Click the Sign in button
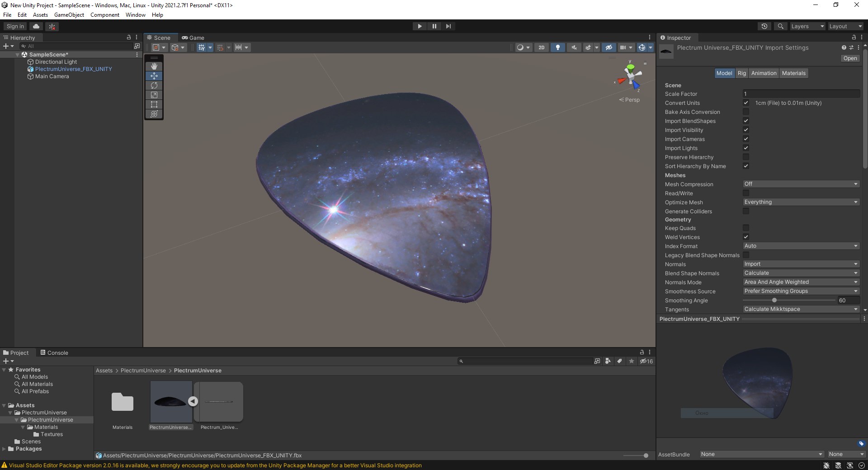868x470 pixels. pyautogui.click(x=15, y=26)
